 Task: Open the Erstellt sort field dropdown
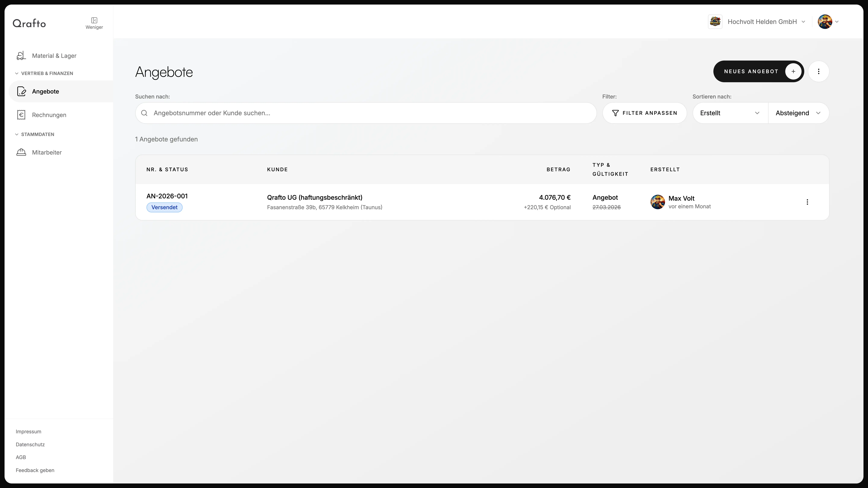730,113
